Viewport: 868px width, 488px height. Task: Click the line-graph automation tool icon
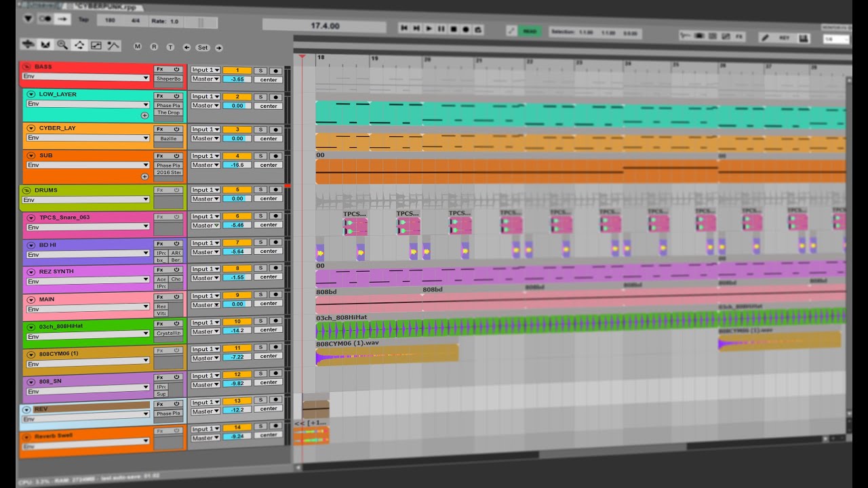click(96, 45)
